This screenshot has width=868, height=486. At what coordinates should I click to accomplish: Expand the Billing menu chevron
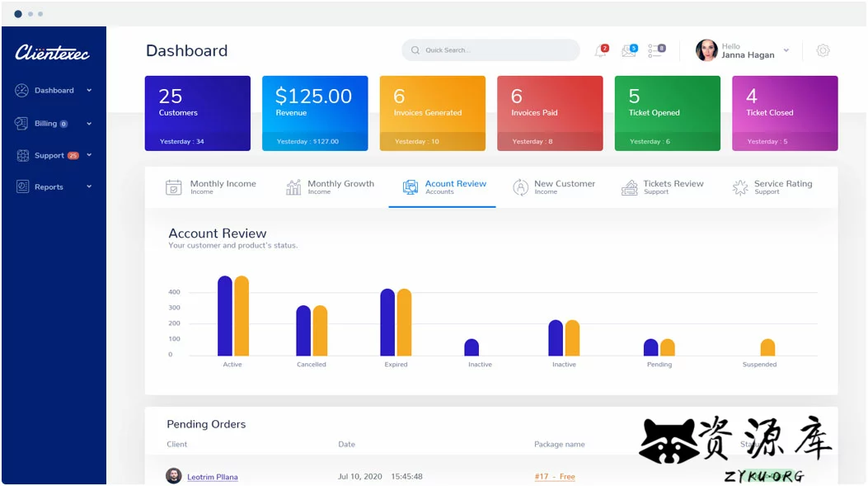tap(89, 124)
